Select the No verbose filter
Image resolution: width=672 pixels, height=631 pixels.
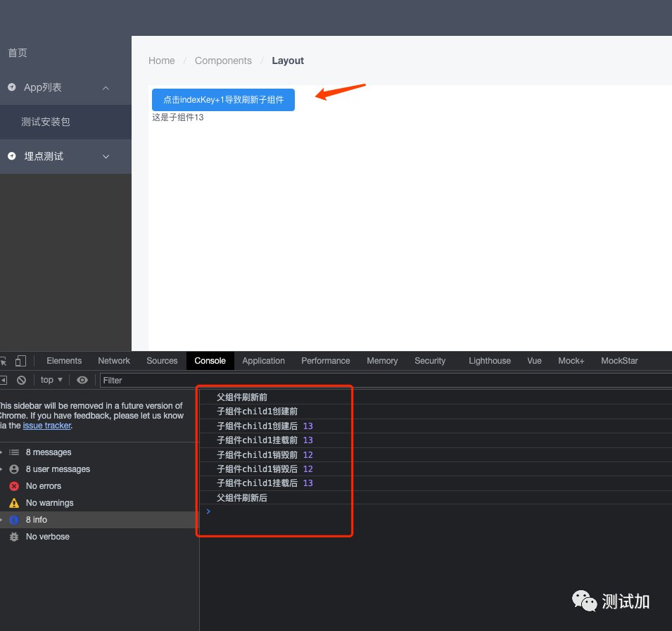click(47, 537)
